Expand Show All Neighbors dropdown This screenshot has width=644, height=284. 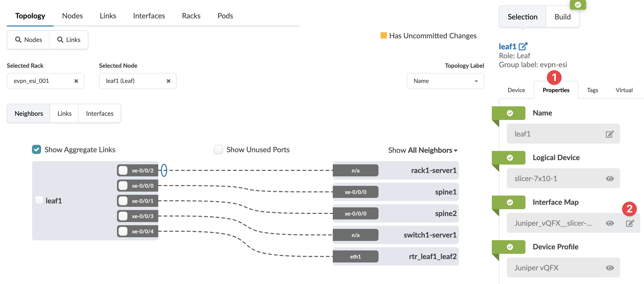[423, 150]
